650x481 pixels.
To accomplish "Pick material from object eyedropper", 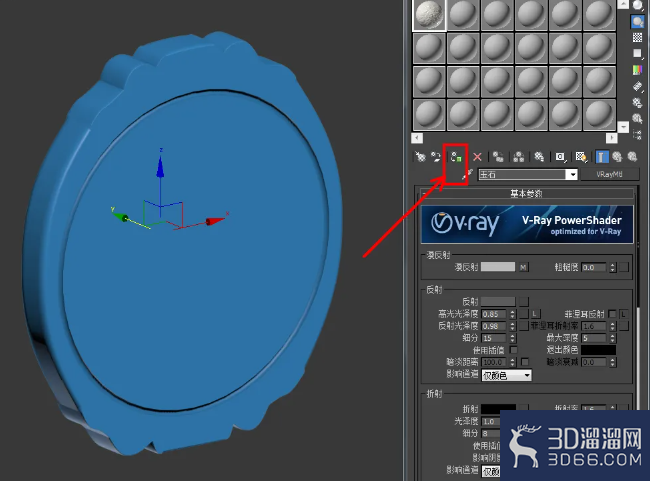I will (x=468, y=175).
